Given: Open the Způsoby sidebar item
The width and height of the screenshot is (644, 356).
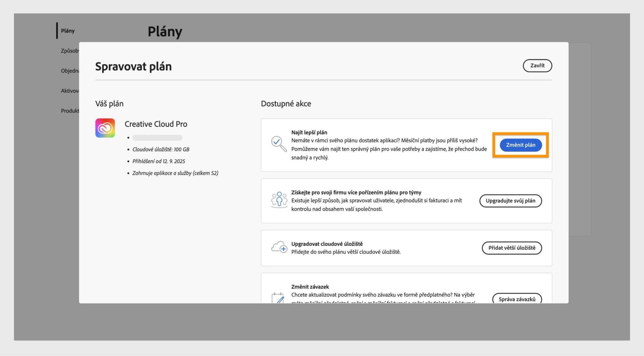Looking at the screenshot, I should click(70, 51).
